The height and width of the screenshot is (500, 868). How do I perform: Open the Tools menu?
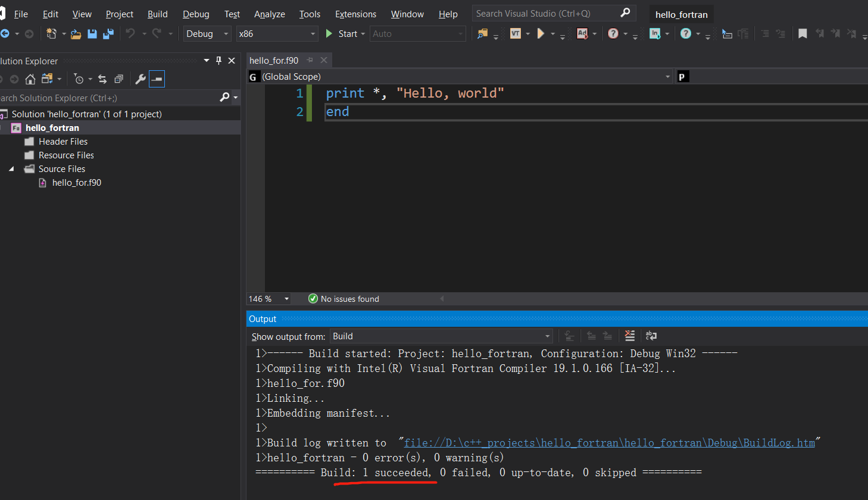(x=310, y=14)
